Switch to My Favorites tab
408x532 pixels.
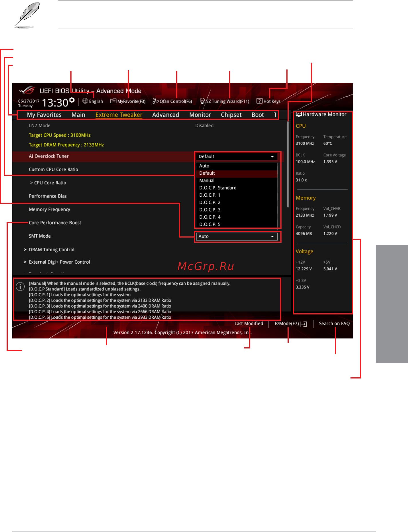coord(44,115)
